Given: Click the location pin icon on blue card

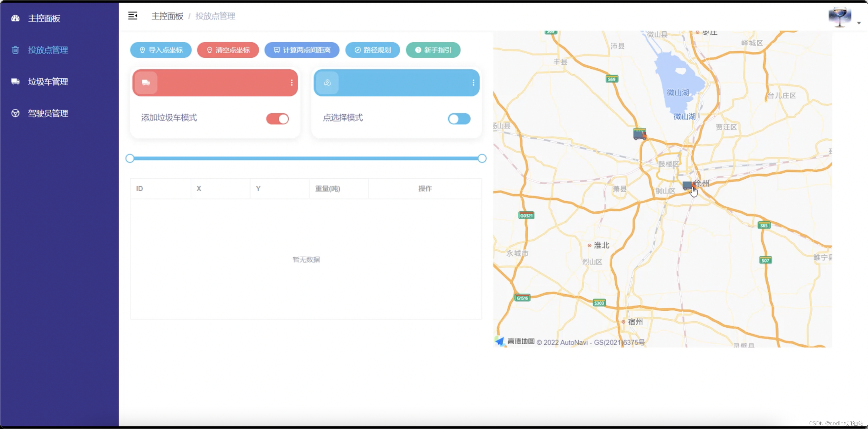Looking at the screenshot, I should coord(327,83).
